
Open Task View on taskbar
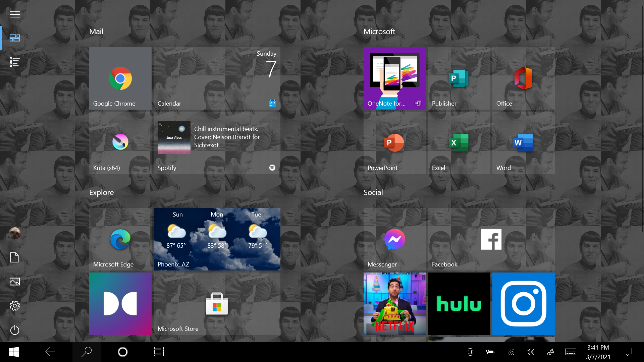click(x=159, y=352)
